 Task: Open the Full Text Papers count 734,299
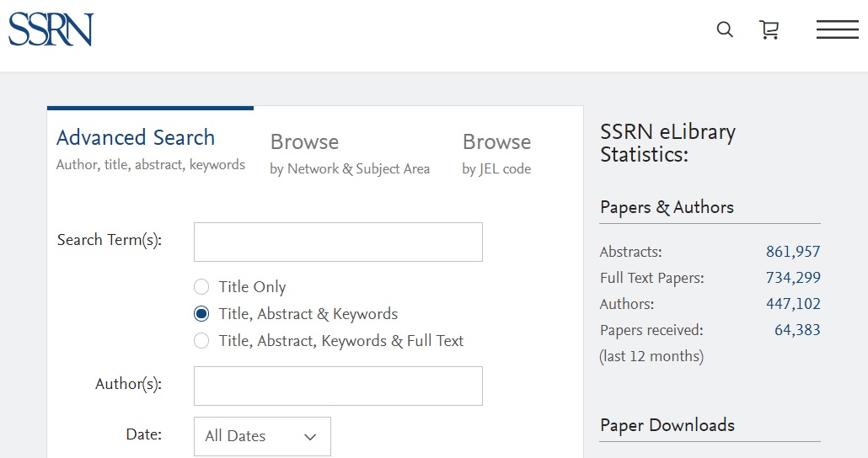coord(793,278)
